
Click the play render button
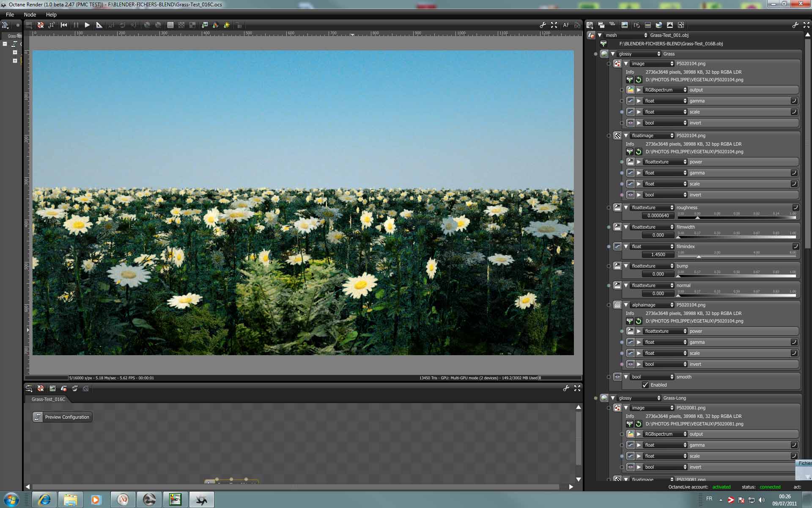tap(87, 25)
